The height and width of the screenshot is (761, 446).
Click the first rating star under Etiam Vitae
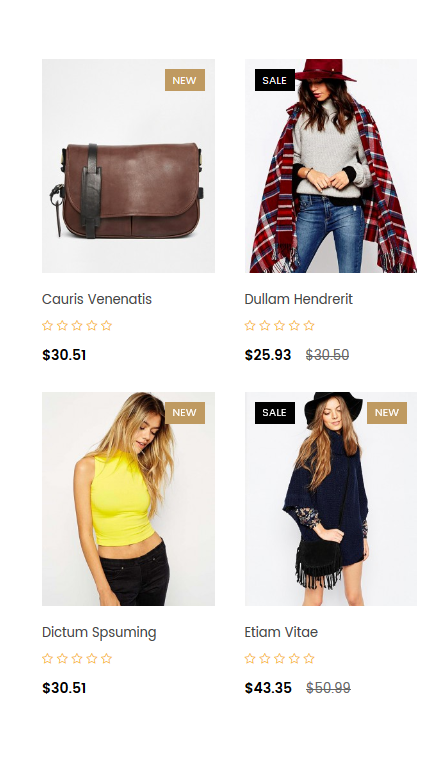(250, 659)
